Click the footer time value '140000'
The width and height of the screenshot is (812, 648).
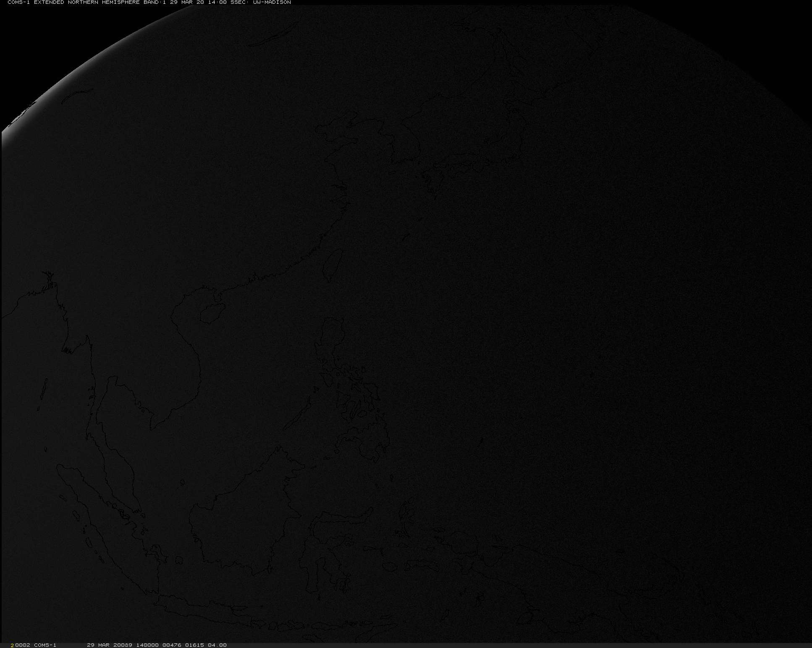pos(147,645)
